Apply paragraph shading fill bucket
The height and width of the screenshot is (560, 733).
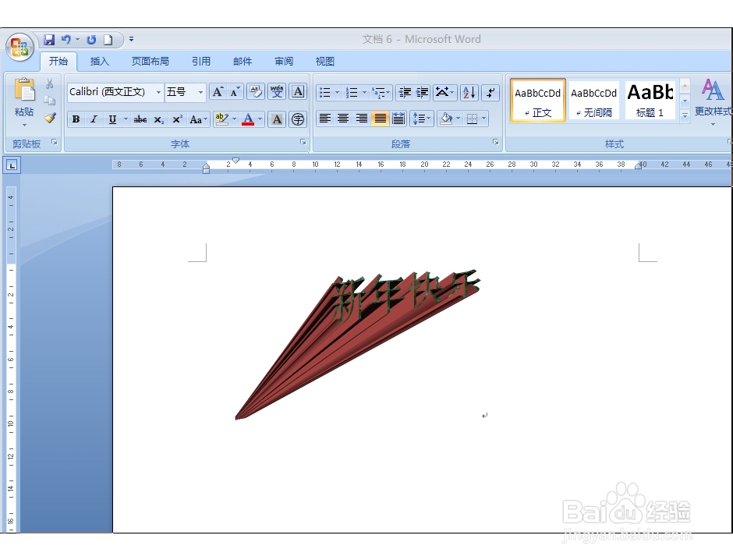pyautogui.click(x=447, y=119)
